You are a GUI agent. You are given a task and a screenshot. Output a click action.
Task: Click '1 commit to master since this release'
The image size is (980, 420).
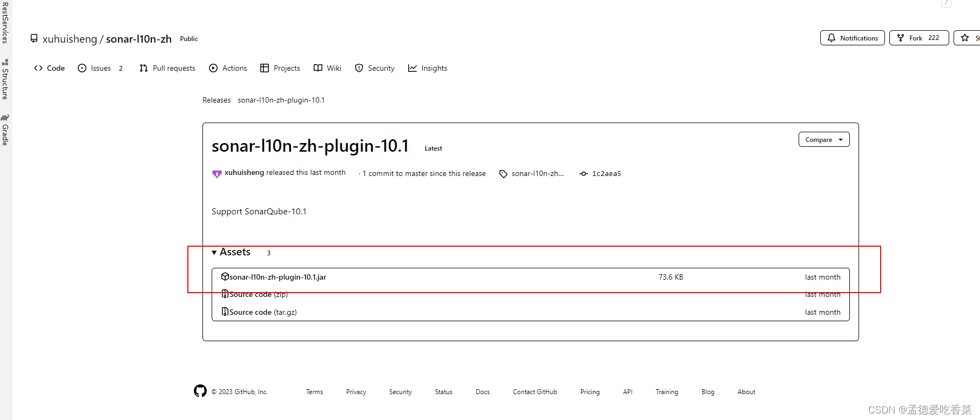tap(424, 173)
